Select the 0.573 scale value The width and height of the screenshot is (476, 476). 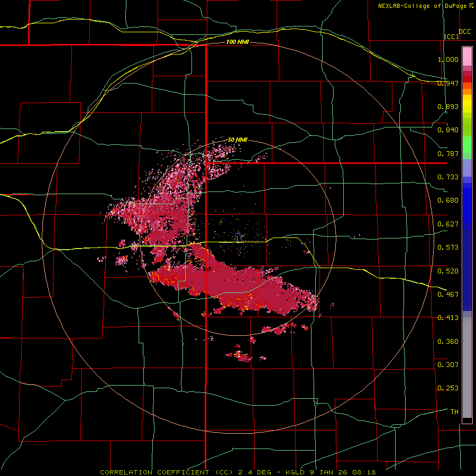(448, 248)
